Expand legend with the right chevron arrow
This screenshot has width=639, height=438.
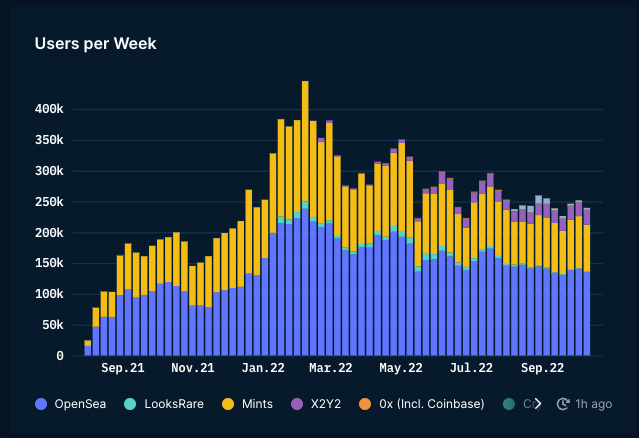tap(538, 404)
